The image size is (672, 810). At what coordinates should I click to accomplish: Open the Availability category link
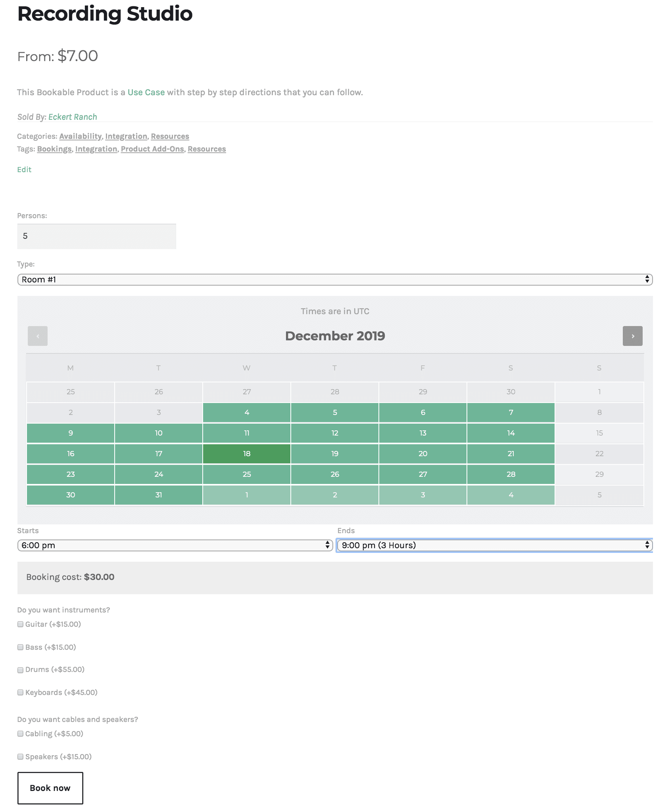tap(81, 136)
